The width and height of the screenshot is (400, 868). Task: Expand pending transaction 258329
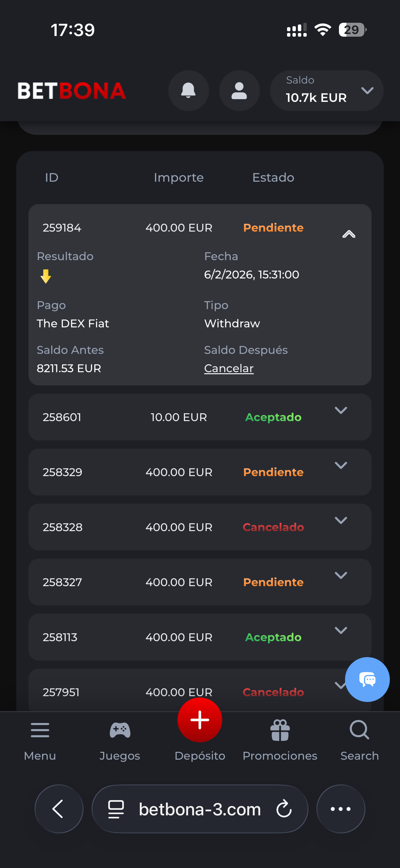tap(341, 466)
